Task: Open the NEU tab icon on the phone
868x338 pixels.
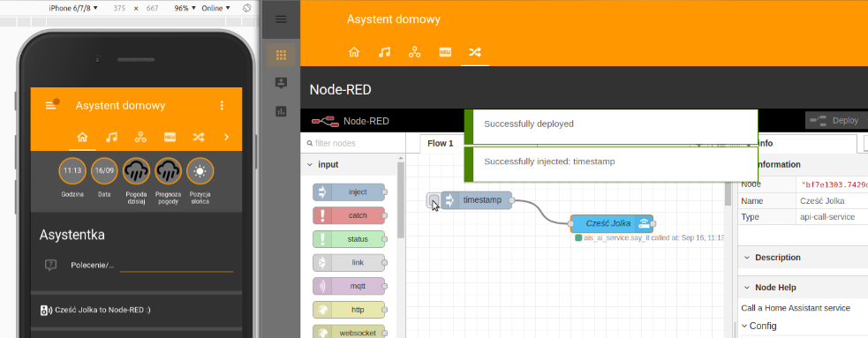Action: click(170, 137)
